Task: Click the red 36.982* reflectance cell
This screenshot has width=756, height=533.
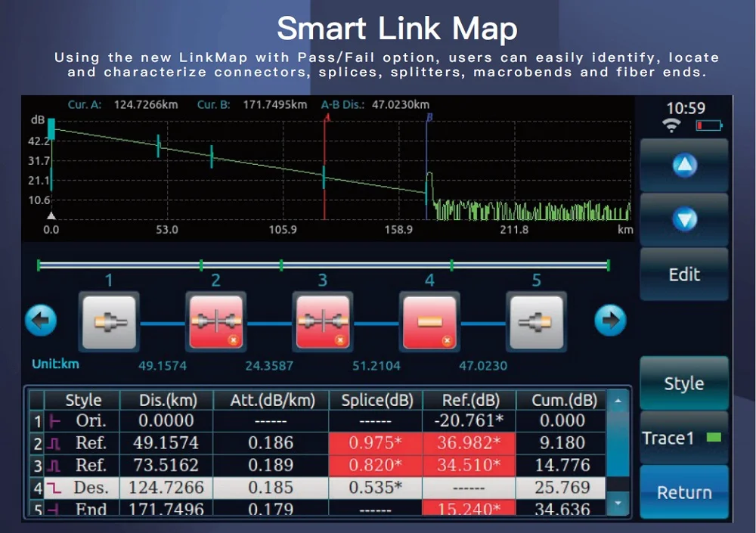Action: (x=469, y=443)
